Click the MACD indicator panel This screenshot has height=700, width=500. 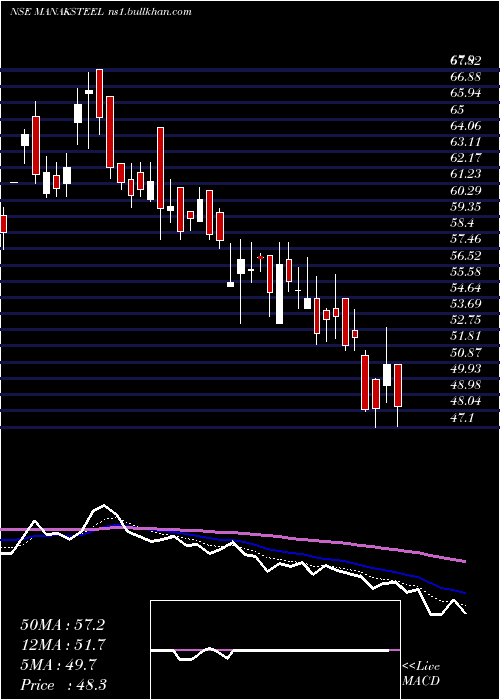click(x=275, y=650)
